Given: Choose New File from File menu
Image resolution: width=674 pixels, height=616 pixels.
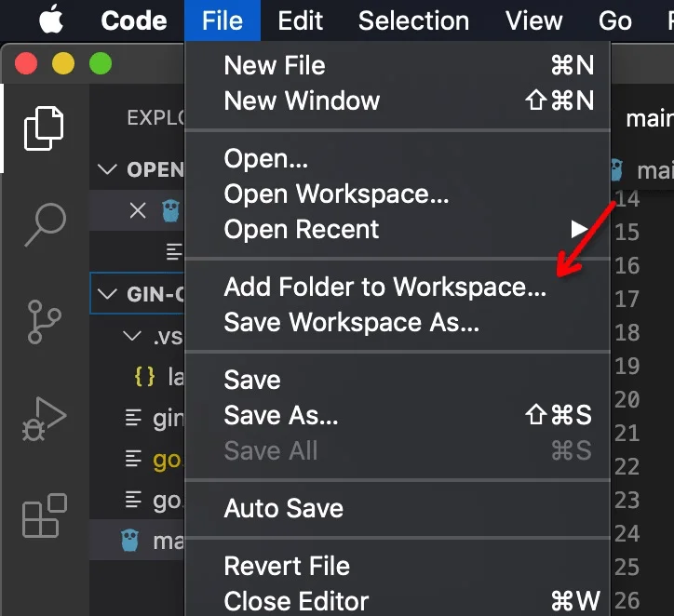Looking at the screenshot, I should coord(398,65).
